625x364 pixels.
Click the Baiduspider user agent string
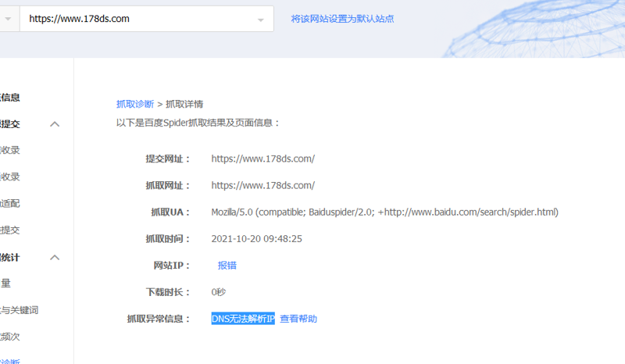[384, 212]
